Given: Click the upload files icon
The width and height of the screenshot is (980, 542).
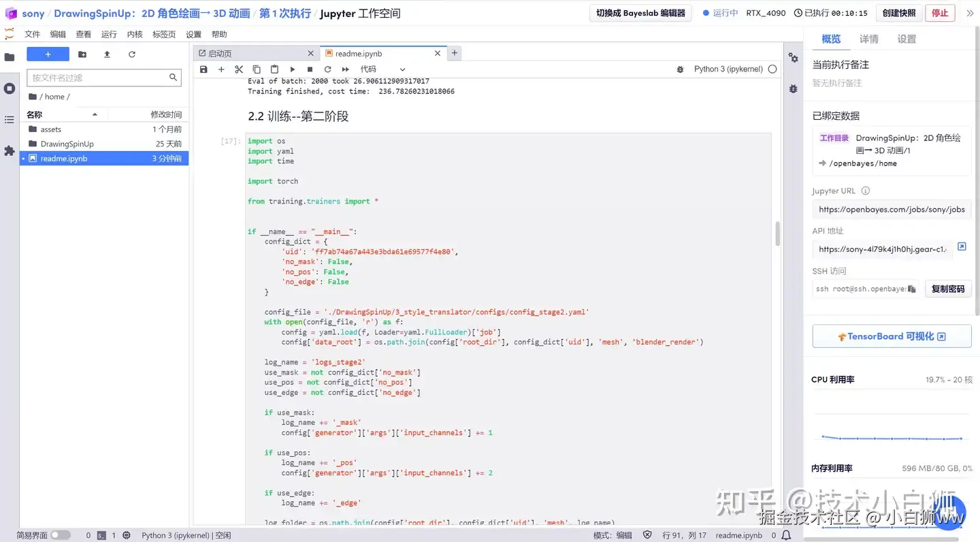Looking at the screenshot, I should coord(107,54).
